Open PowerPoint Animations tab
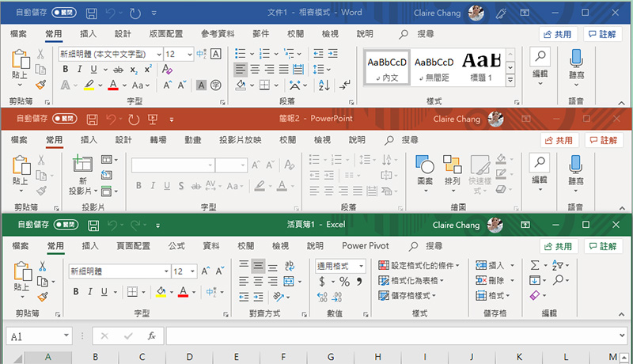Image resolution: width=633 pixels, height=364 pixels. [x=192, y=140]
